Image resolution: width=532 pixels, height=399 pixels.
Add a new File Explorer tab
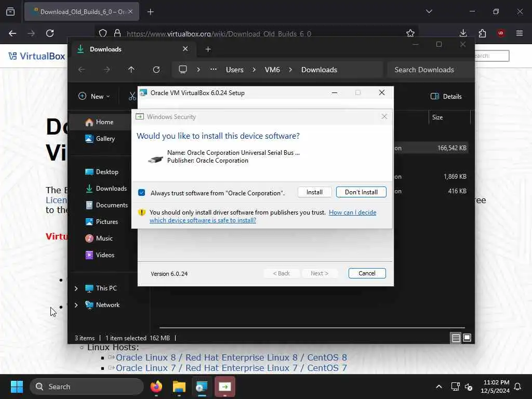(208, 49)
